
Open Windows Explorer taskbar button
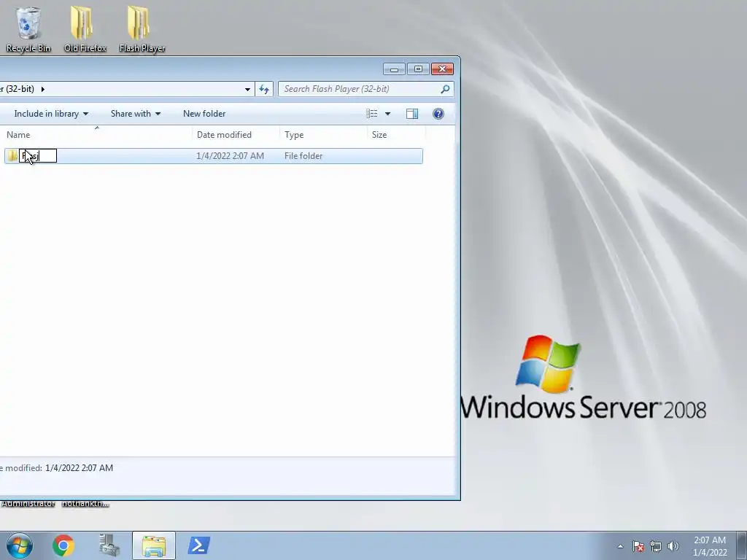154,545
